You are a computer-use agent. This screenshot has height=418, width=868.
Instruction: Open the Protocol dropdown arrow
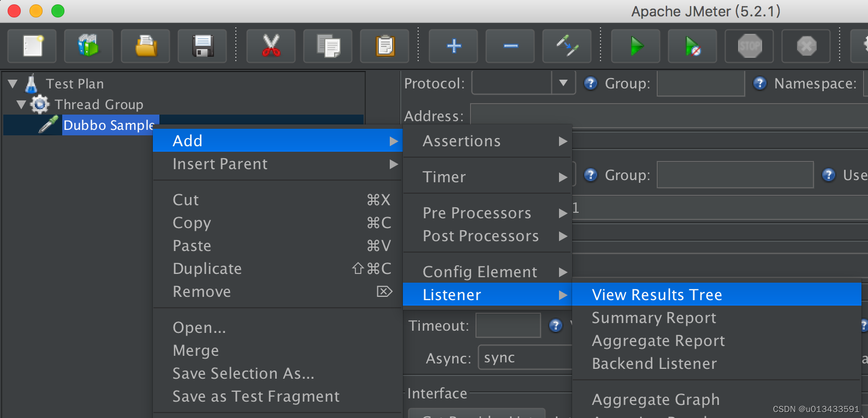point(563,83)
